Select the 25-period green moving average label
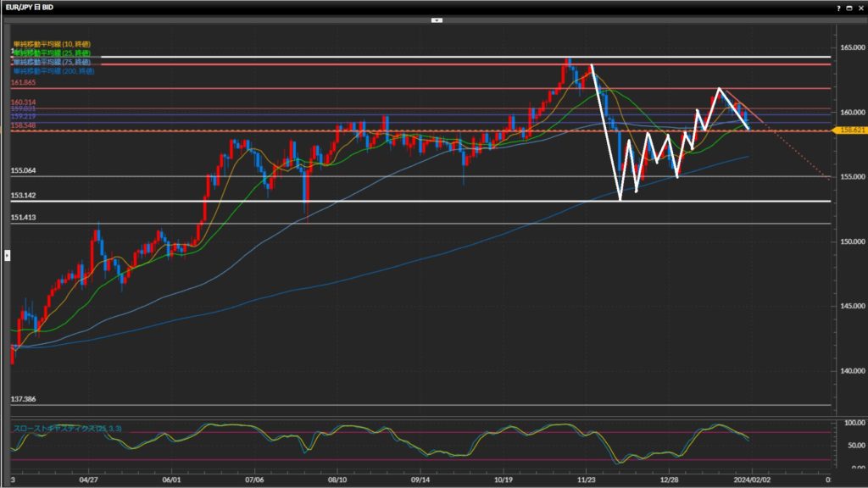 pos(52,53)
